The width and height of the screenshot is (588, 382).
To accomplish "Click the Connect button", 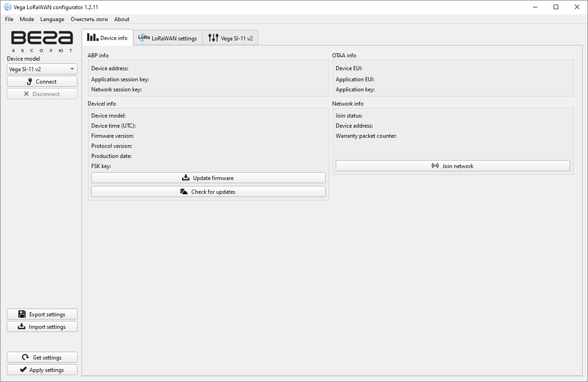I will pos(42,81).
